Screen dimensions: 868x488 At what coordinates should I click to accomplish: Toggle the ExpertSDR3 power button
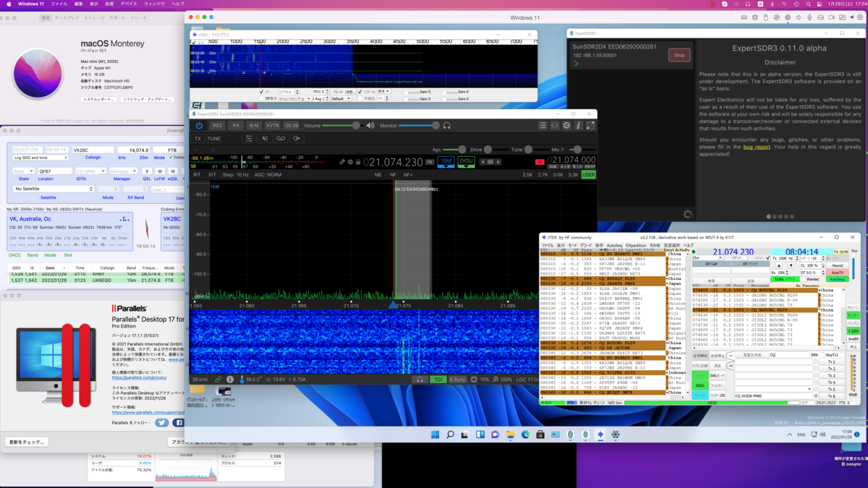[x=199, y=126]
